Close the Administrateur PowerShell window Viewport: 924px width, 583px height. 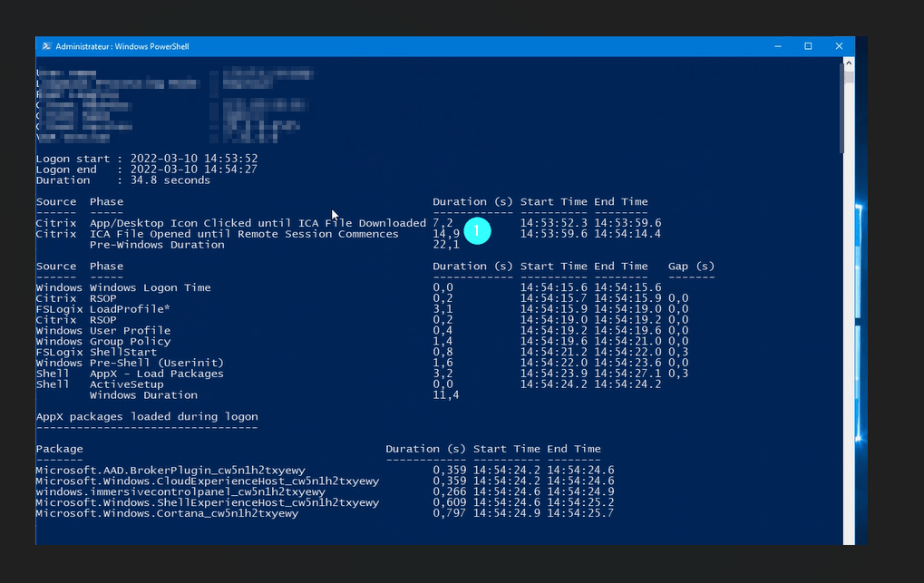click(840, 46)
